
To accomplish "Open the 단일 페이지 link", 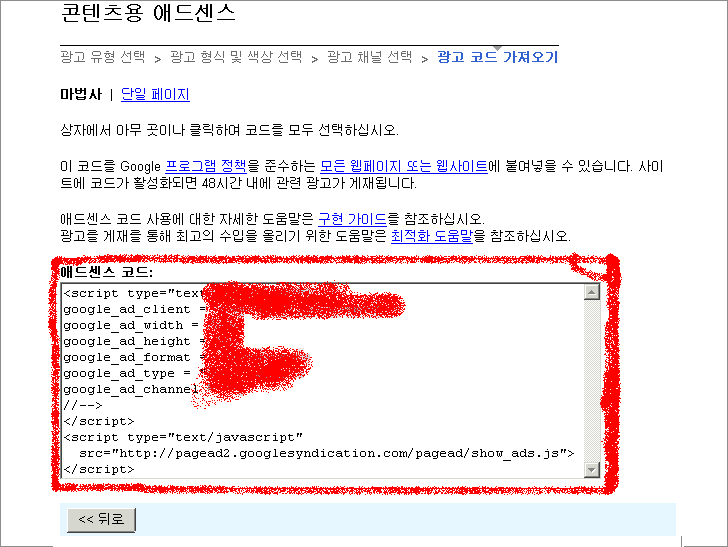I will 155,94.
